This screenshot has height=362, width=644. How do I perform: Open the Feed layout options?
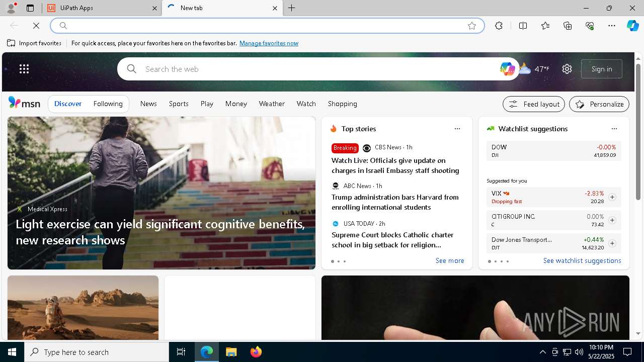click(x=534, y=104)
